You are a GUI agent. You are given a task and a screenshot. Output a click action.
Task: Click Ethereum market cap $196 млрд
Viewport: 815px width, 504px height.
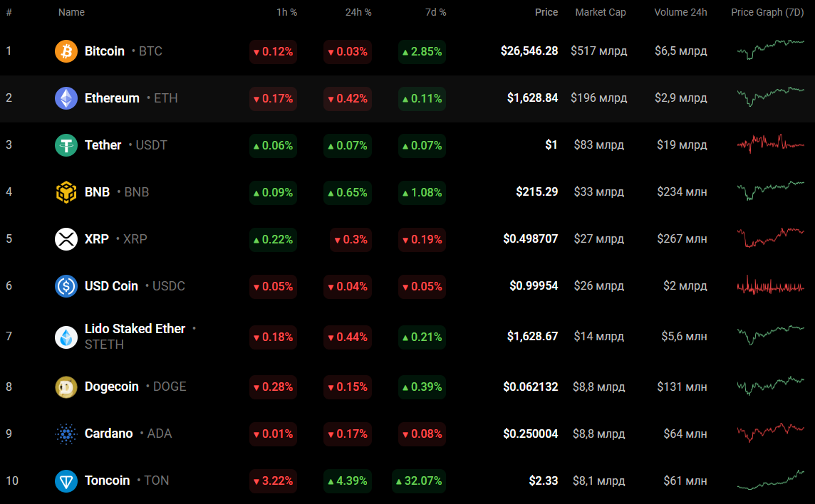598,98
